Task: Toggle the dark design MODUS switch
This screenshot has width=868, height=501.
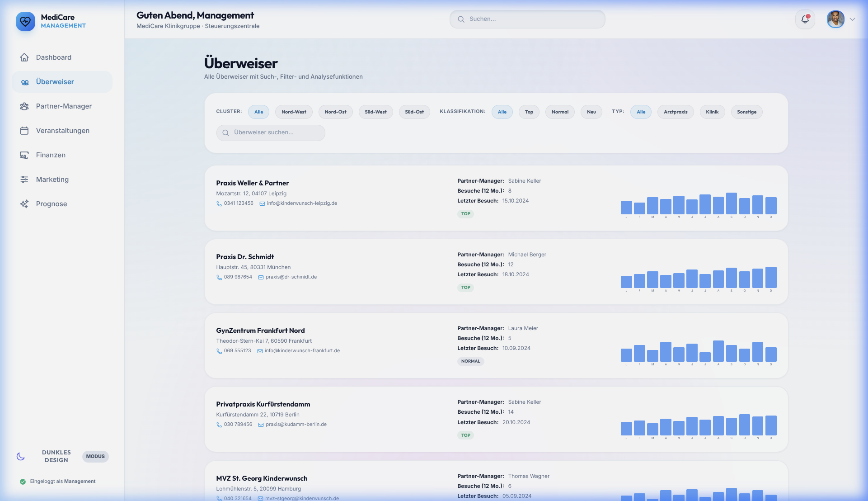Action: tap(95, 456)
